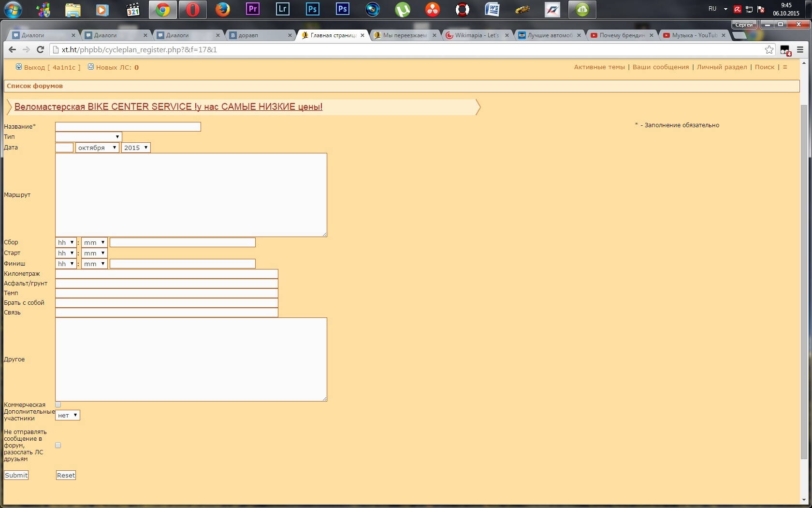
Task: Click the back navigation arrow
Action: tap(13, 49)
